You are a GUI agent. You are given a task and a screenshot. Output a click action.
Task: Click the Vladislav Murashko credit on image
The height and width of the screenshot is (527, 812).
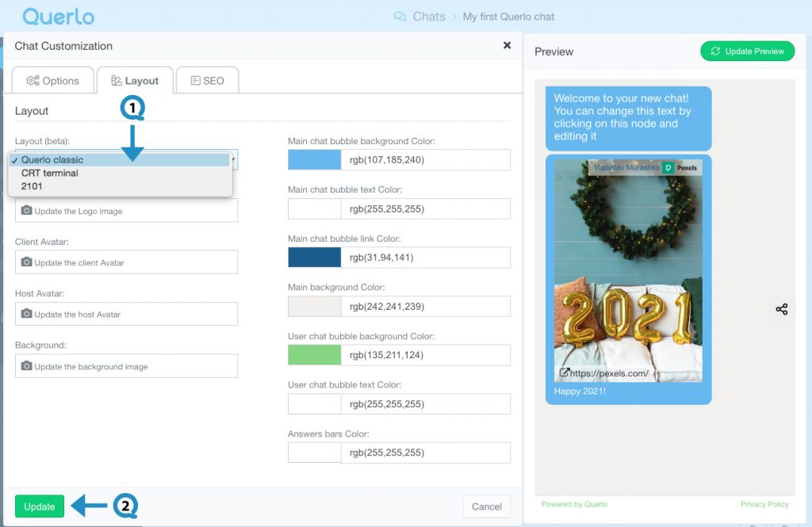click(x=626, y=167)
